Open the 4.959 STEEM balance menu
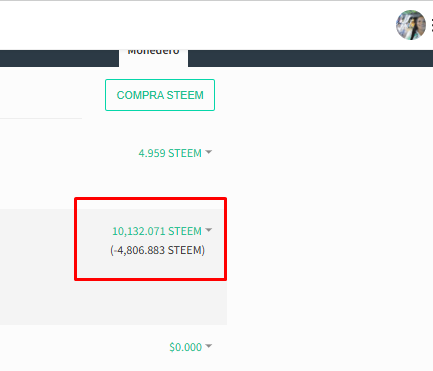Image resolution: width=433 pixels, height=371 pixels. [170, 153]
